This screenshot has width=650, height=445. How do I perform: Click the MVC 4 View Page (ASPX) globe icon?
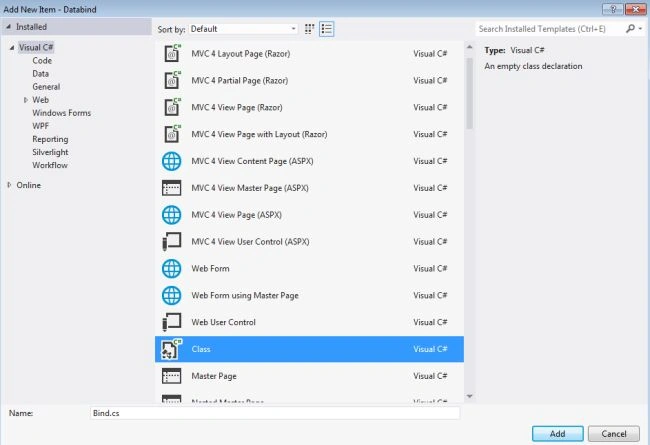[x=172, y=215]
